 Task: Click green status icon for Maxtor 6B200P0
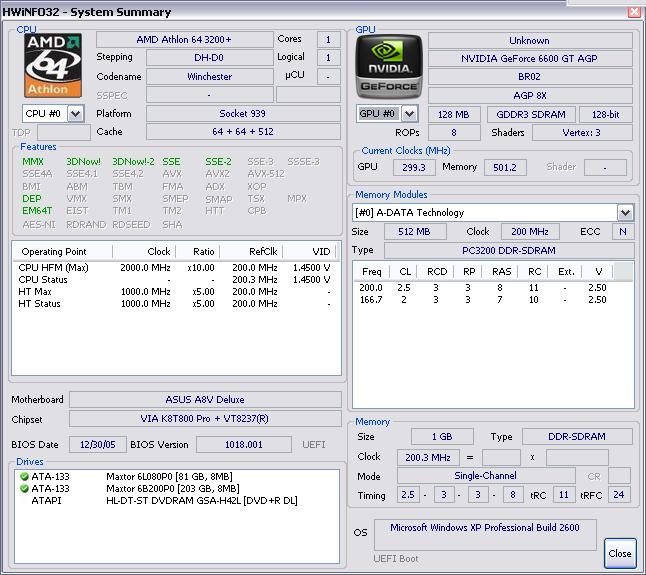coord(24,489)
